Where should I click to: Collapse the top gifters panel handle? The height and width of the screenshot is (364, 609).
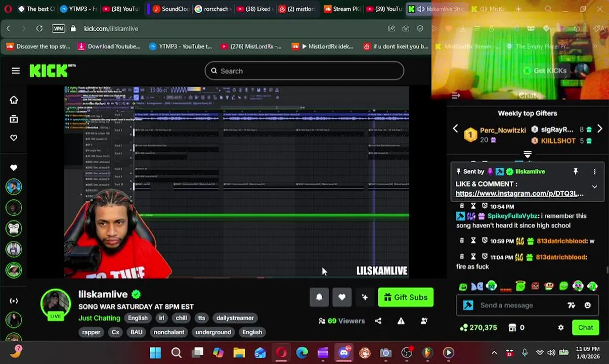pos(528,155)
